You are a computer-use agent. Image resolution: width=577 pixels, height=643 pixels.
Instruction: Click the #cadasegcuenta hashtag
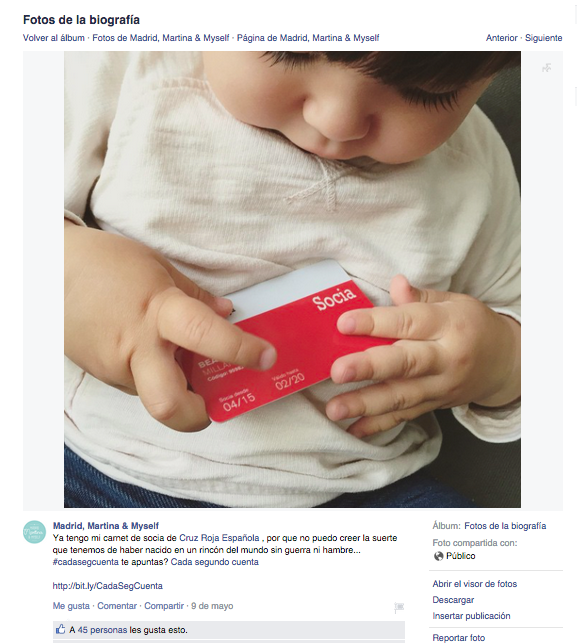coord(85,562)
